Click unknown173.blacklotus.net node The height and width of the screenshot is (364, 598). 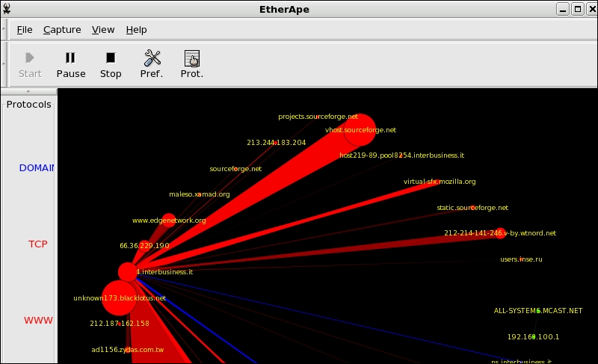(120, 298)
